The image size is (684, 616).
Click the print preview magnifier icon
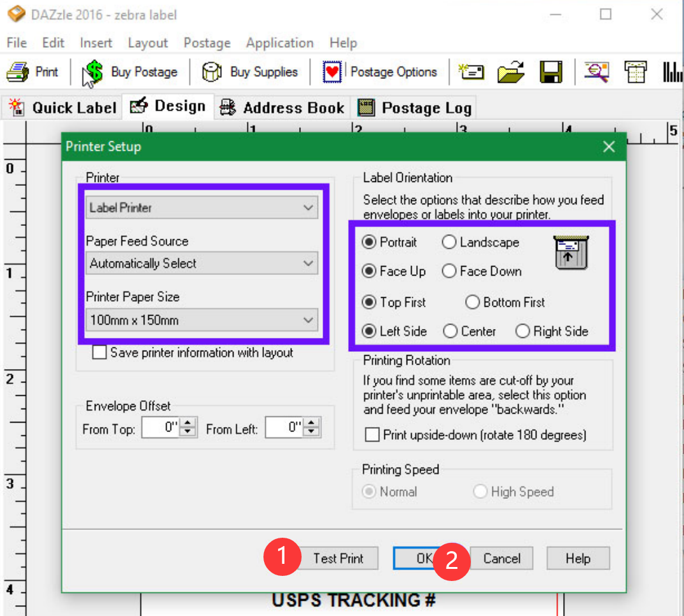pyautogui.click(x=597, y=71)
